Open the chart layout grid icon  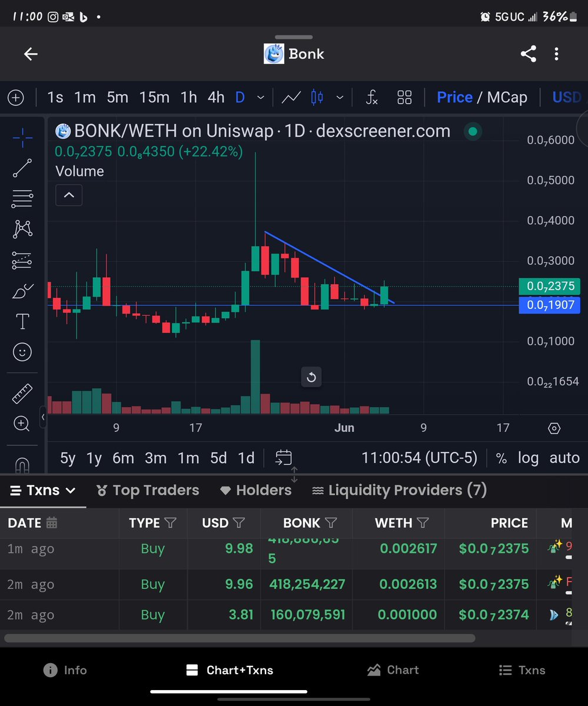coord(404,98)
